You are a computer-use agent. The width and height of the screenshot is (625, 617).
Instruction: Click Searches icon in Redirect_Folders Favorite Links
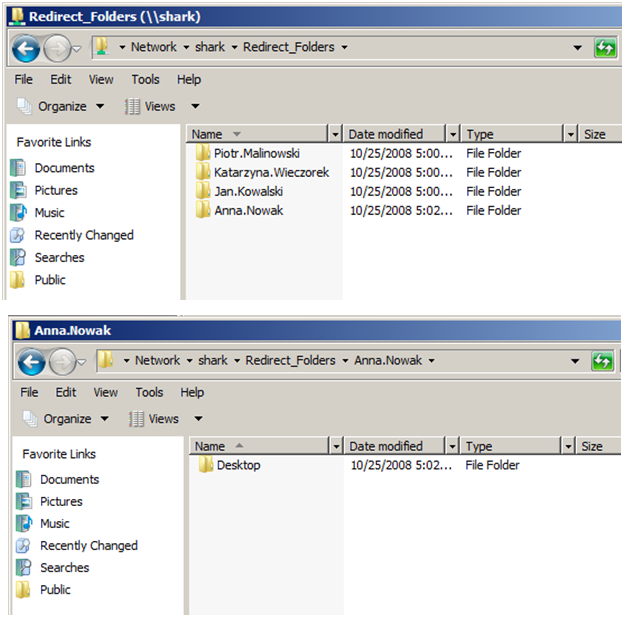pyautogui.click(x=18, y=257)
